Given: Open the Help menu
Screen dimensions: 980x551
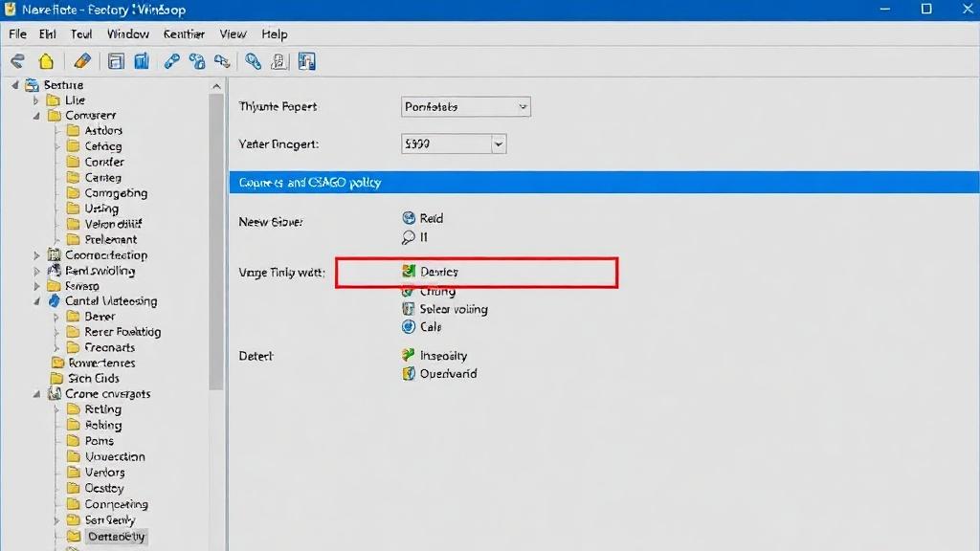Looking at the screenshot, I should pyautogui.click(x=275, y=34).
